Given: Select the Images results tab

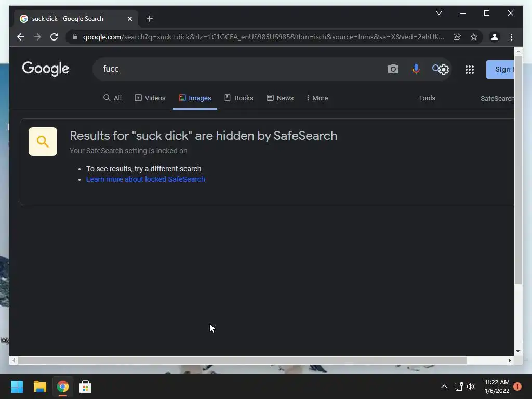Looking at the screenshot, I should click(195, 98).
